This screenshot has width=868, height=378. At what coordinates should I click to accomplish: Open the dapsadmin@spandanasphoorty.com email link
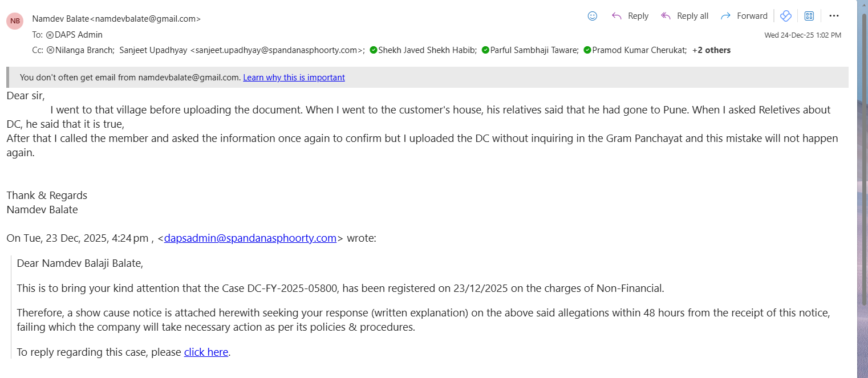(250, 238)
